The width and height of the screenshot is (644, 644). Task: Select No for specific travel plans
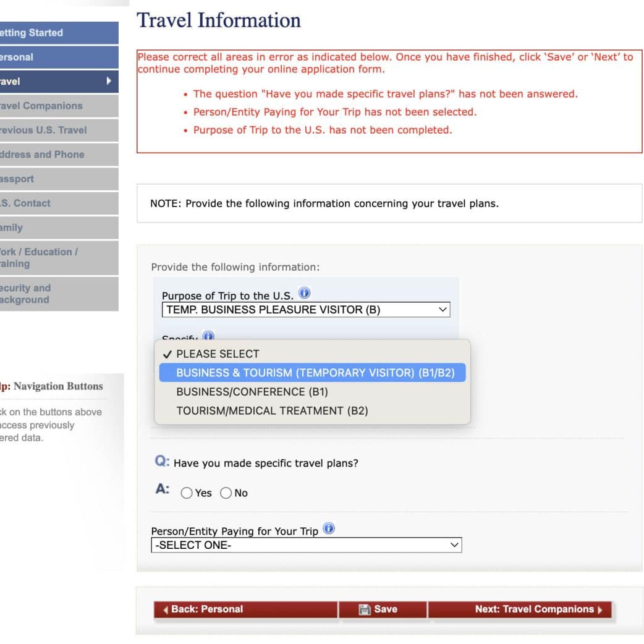point(226,493)
